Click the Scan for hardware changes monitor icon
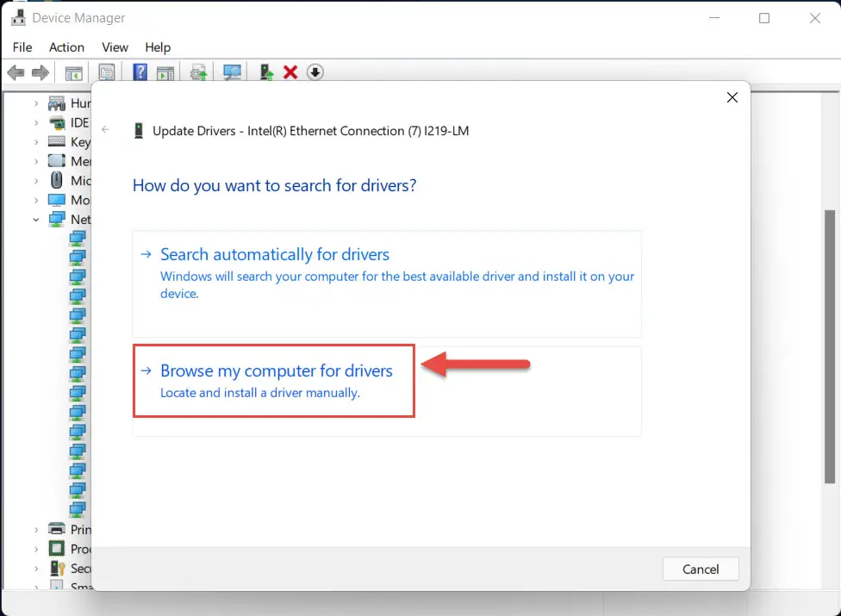 click(232, 72)
